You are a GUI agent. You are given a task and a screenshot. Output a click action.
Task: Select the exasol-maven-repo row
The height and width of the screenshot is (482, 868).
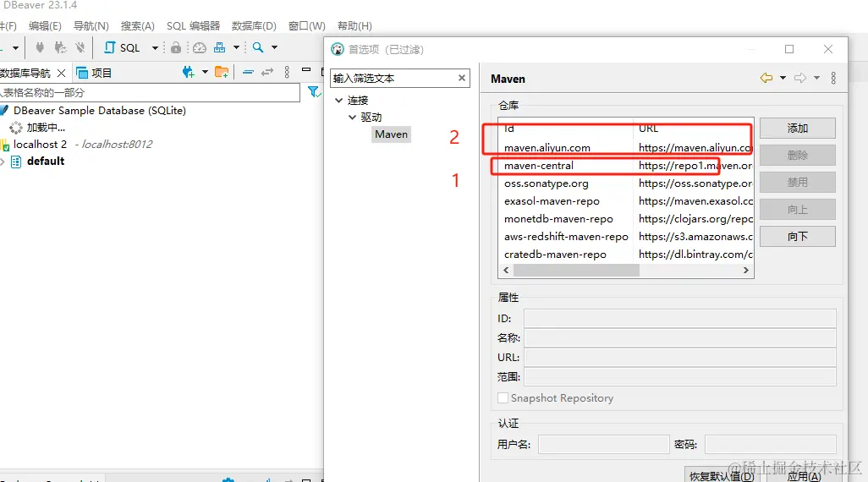point(625,201)
